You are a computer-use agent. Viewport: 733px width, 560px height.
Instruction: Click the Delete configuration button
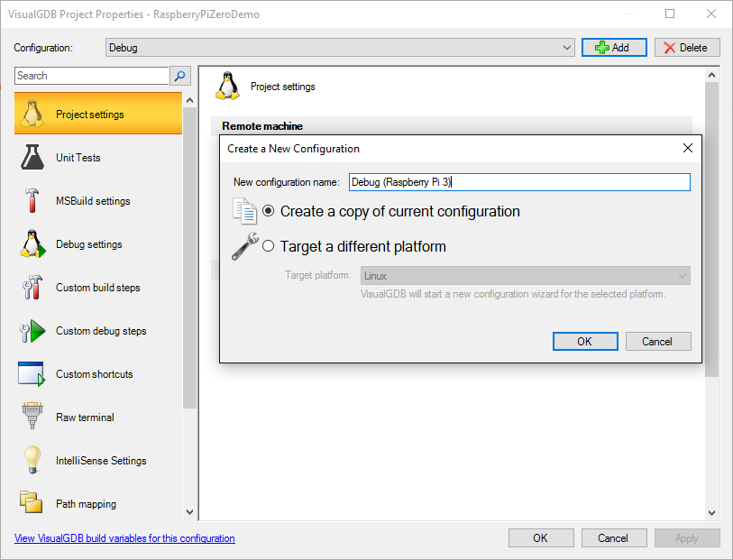pos(687,48)
